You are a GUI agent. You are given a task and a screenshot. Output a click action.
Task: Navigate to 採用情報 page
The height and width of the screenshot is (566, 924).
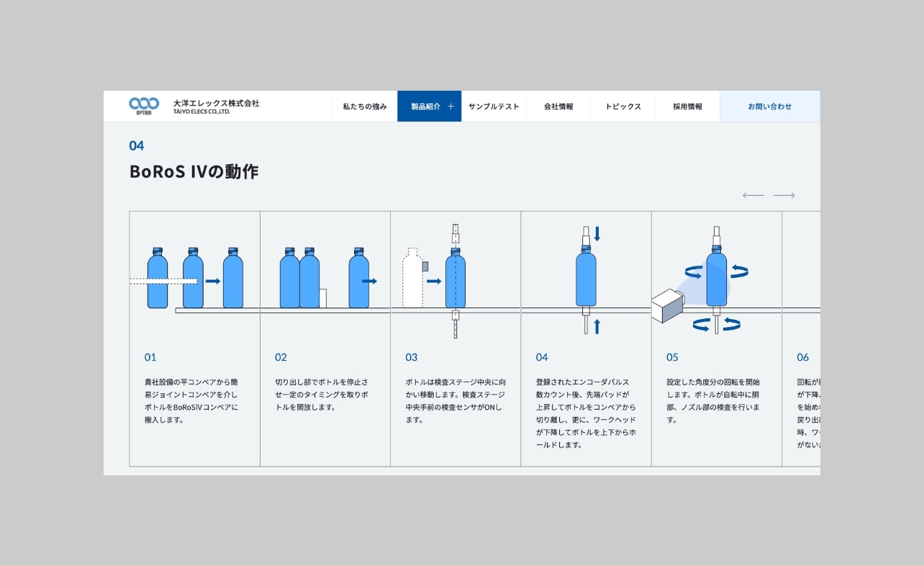687,107
